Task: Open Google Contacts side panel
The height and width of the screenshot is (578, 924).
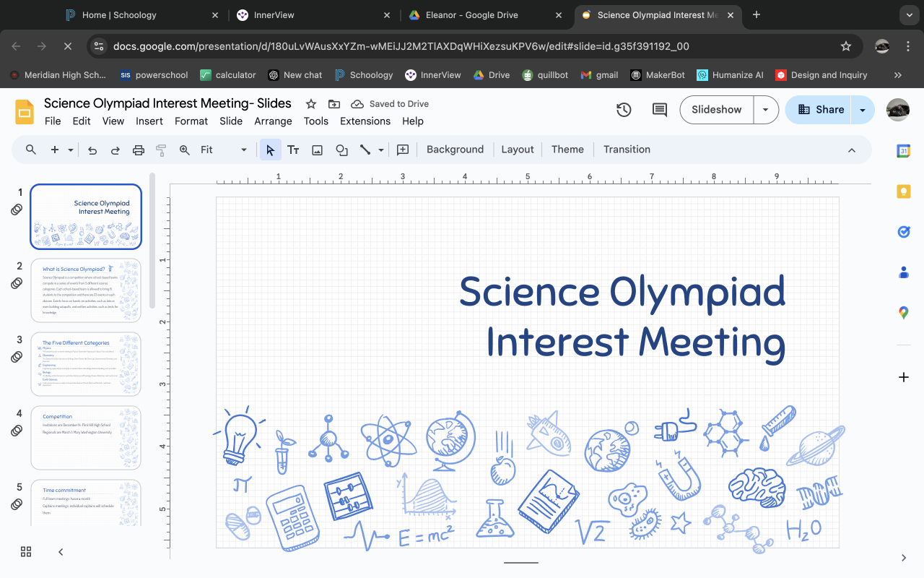Action: point(903,272)
